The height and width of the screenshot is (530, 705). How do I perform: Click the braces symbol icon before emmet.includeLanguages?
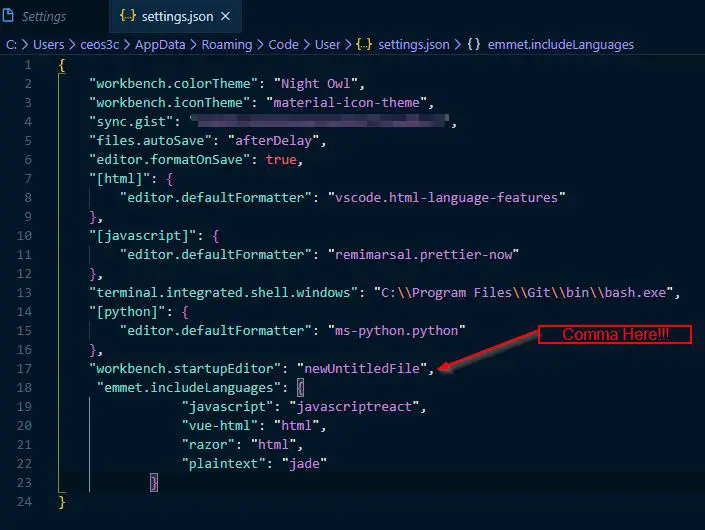(x=474, y=44)
